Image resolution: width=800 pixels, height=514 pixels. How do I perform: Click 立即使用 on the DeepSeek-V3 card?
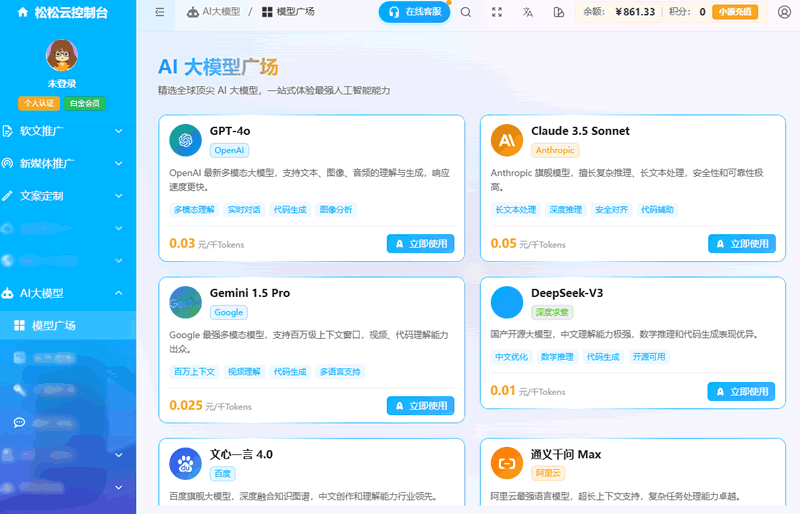pos(741,391)
